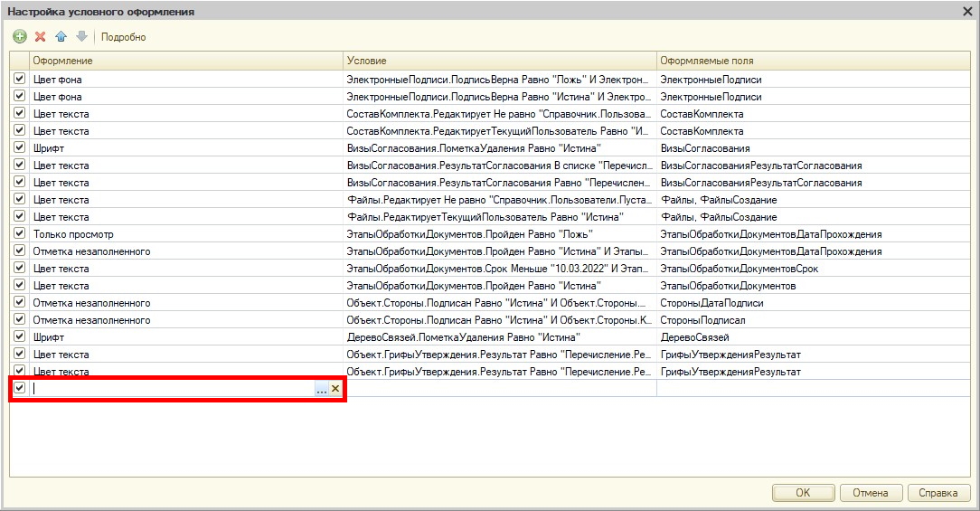Delete the selected formatting row

tap(41, 37)
